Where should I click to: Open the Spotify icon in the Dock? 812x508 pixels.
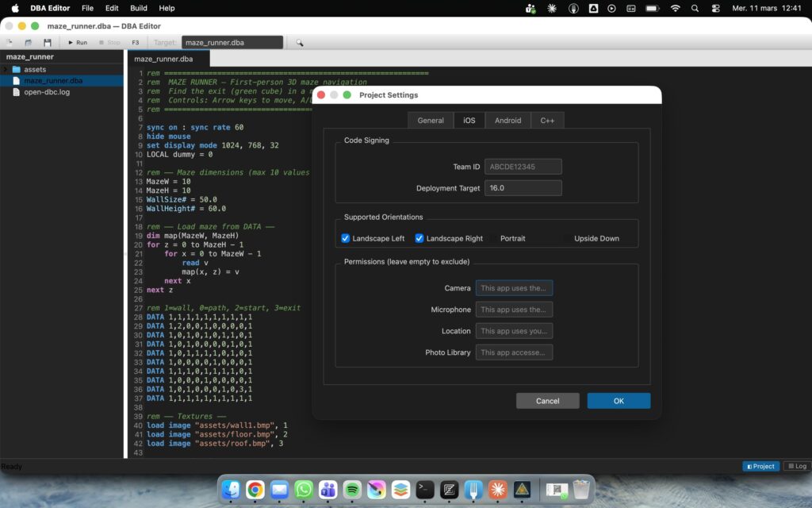[352, 489]
